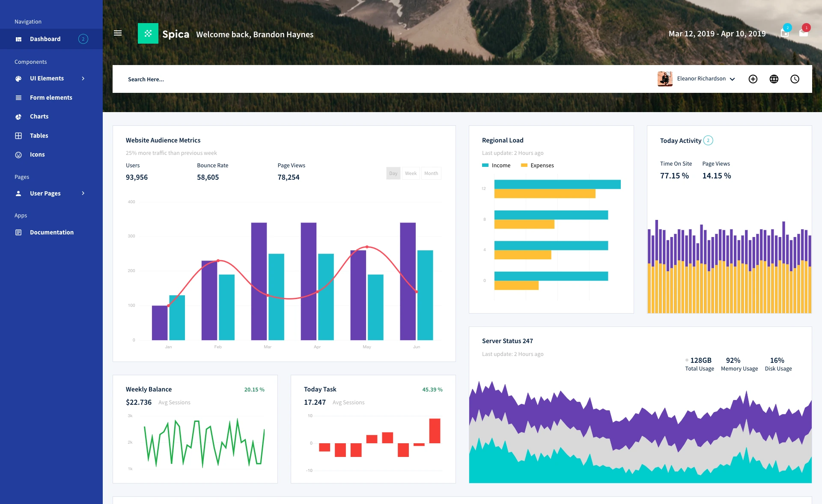Screen dimensions: 822x504
Task: Open the messages envelope with 1 notification
Action: pos(804,33)
